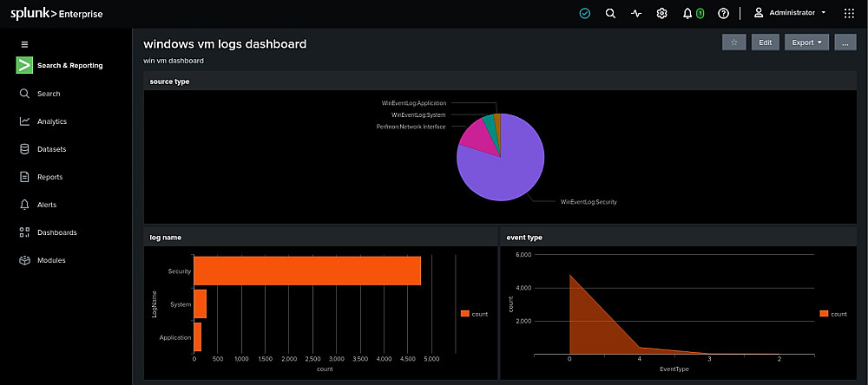Screen dimensions: 868x385
Task: Expand the Administrator user dropdown
Action: pyautogui.click(x=791, y=13)
